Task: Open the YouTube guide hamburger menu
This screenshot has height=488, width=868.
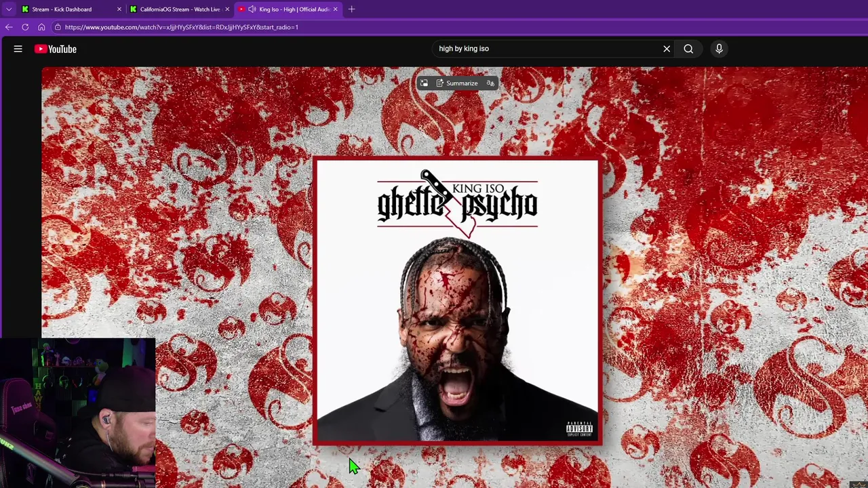Action: [x=18, y=49]
